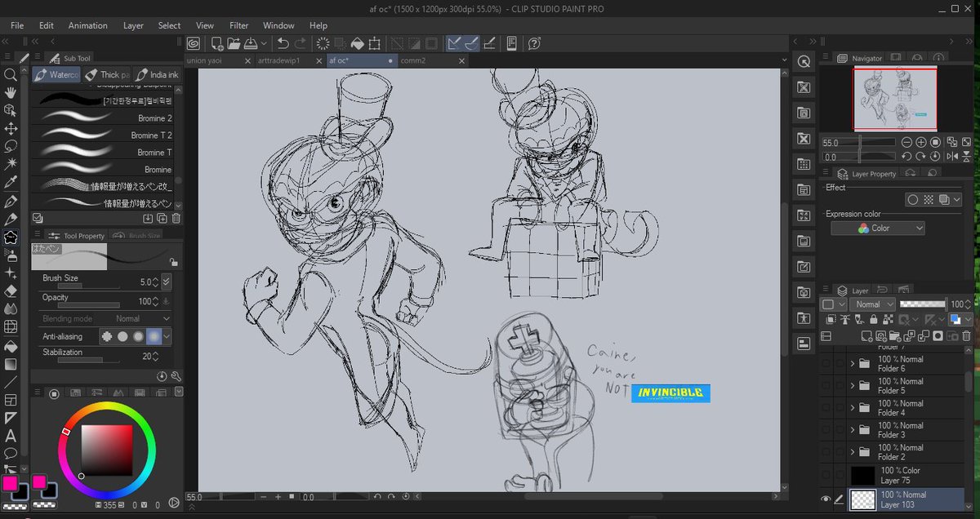Select the Eyedropper tool
Image resolution: width=980 pixels, height=519 pixels.
[11, 182]
